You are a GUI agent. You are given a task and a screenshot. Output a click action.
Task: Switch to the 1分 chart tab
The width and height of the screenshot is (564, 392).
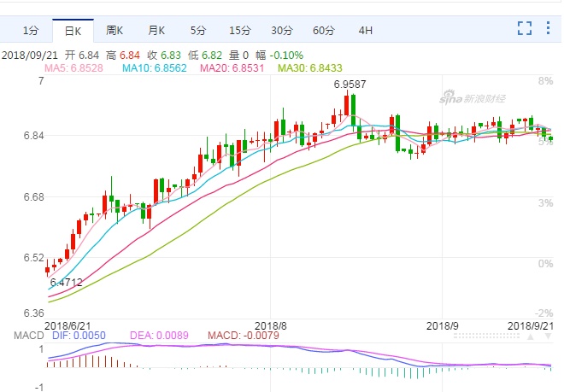[31, 31]
